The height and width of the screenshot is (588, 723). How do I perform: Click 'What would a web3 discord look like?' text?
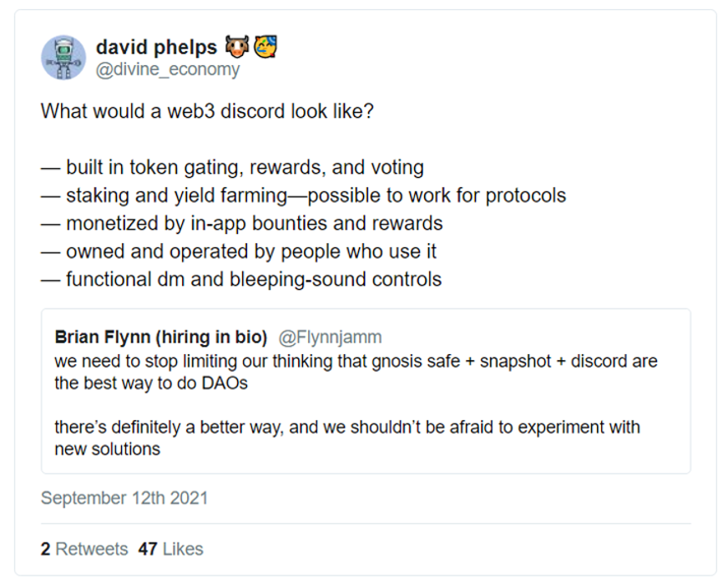[207, 111]
